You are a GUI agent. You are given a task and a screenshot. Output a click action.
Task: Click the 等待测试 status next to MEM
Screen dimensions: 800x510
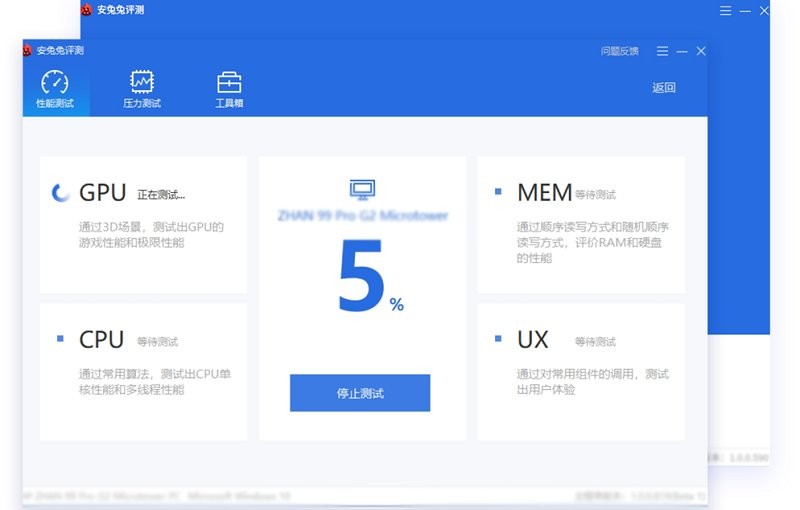pyautogui.click(x=595, y=194)
